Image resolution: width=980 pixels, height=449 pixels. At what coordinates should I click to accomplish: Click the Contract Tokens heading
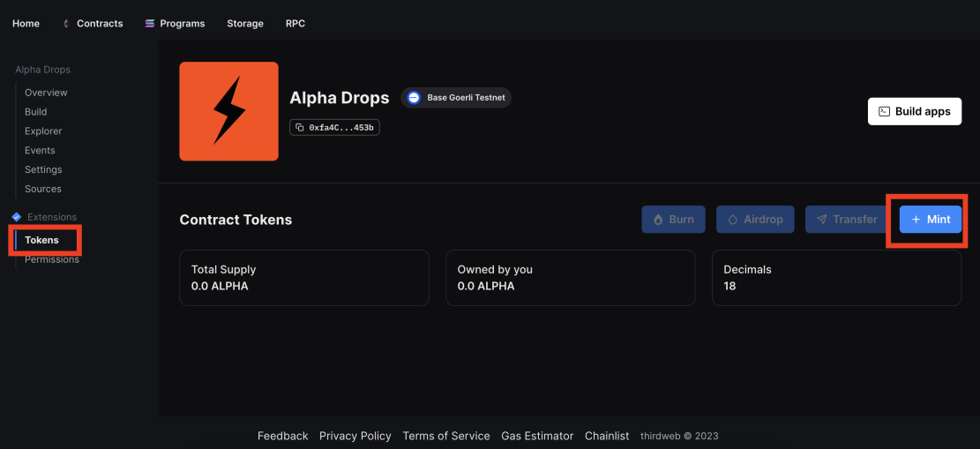pyautogui.click(x=236, y=220)
